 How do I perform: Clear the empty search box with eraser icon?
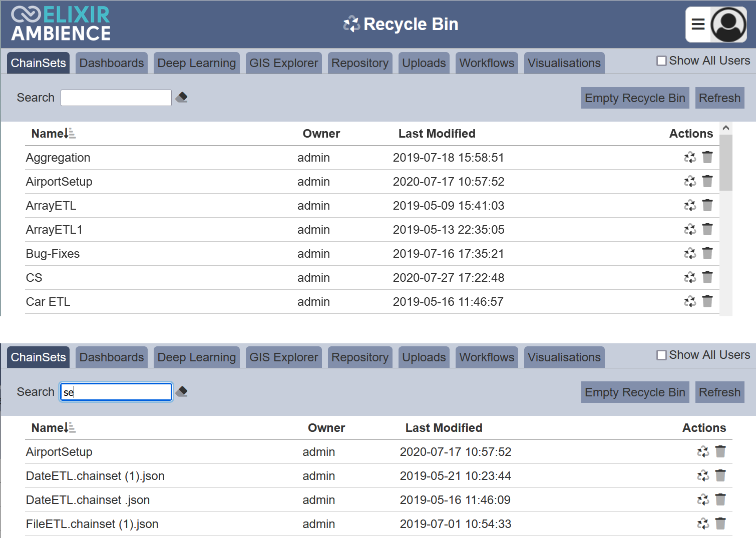(x=182, y=97)
